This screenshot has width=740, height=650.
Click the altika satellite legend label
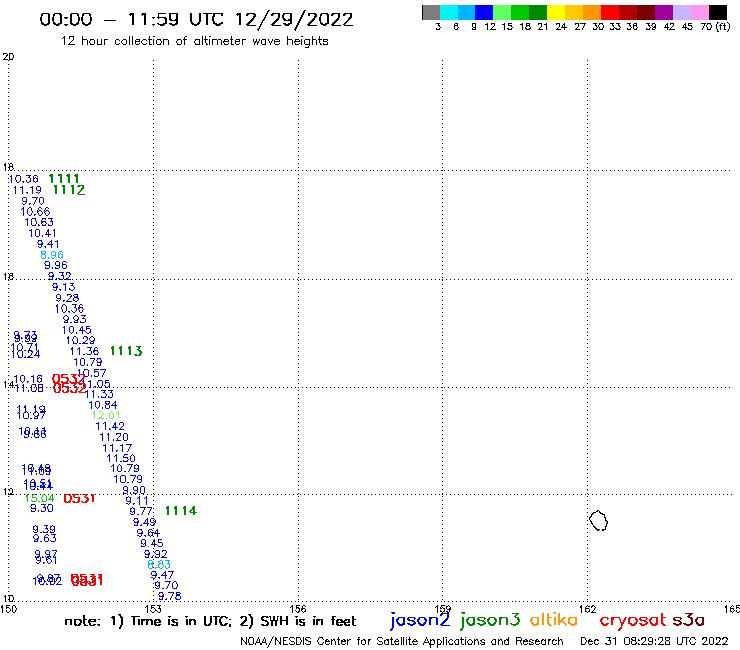click(x=554, y=619)
